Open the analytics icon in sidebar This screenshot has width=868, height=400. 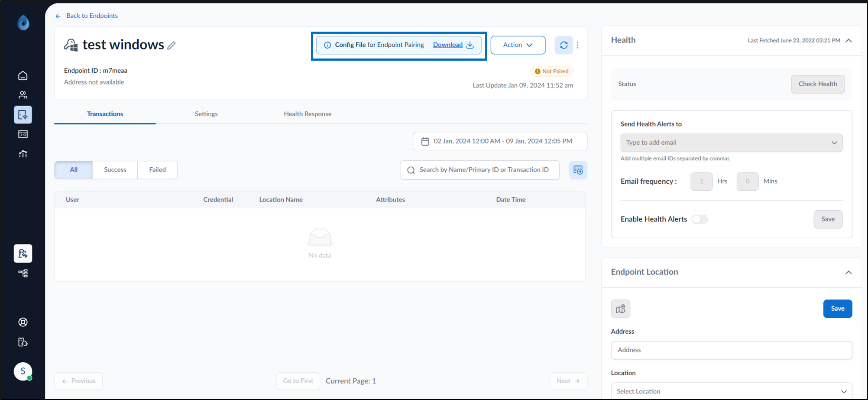tap(23, 154)
